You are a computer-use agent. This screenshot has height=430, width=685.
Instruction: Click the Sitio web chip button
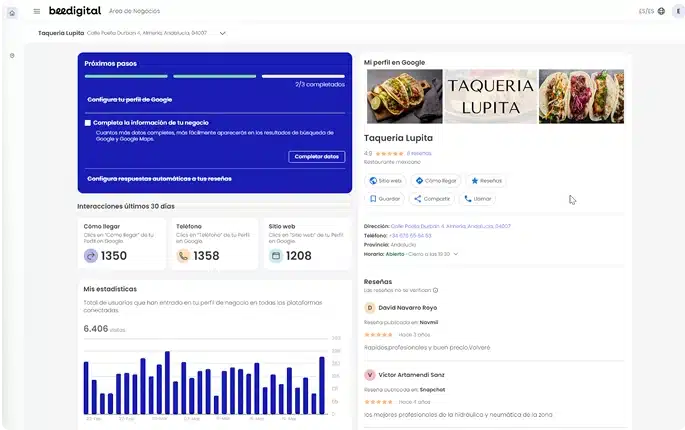tap(385, 181)
